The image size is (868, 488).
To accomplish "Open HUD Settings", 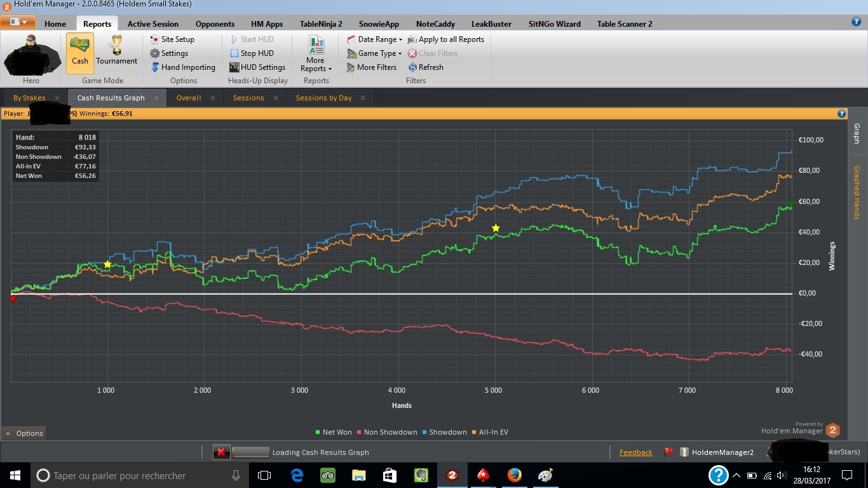I will click(x=257, y=67).
